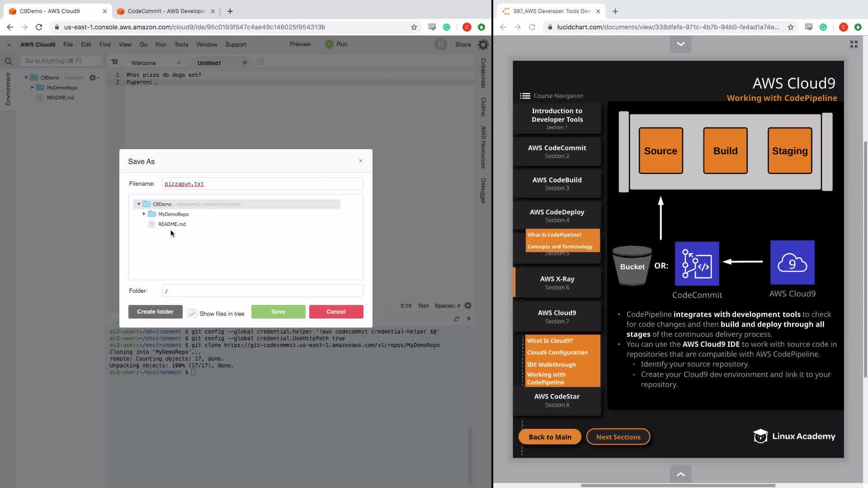Expand MyDemoRepo folder in Save As dialog

144,214
